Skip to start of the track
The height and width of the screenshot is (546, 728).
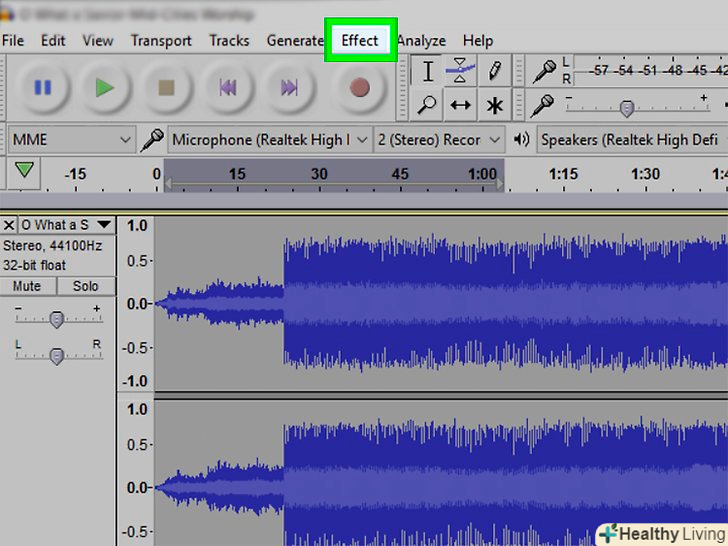pos(228,87)
